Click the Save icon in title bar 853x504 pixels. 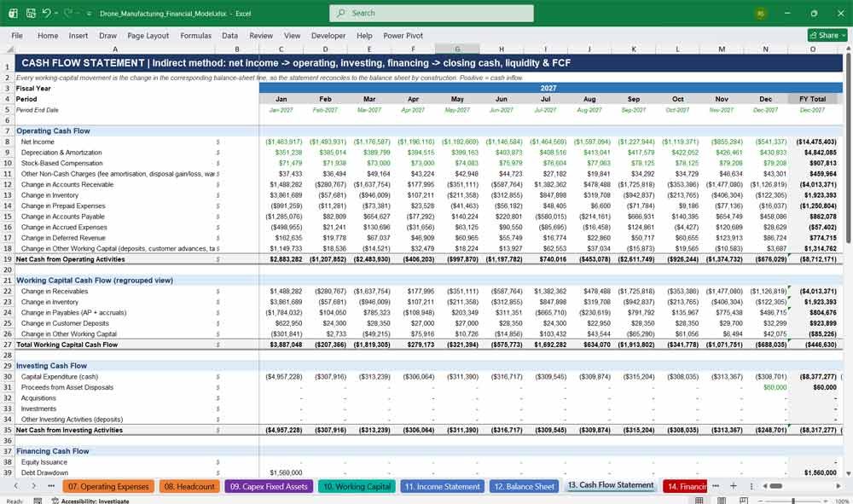(x=31, y=13)
